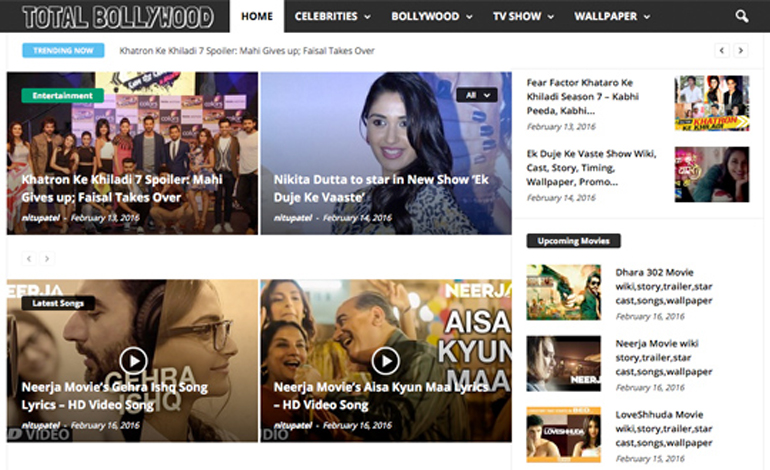This screenshot has height=470, width=770.
Task: Expand the Celebrities menu
Action: 332,16
